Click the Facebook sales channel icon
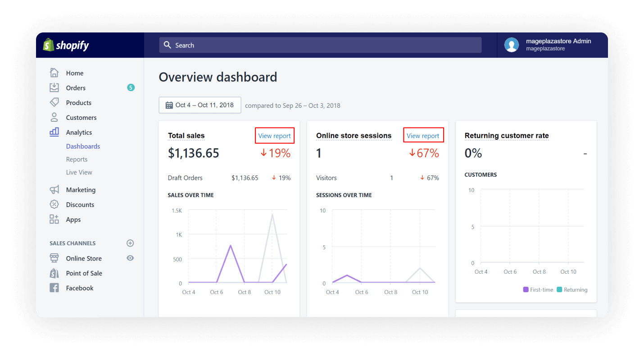 [x=54, y=288]
